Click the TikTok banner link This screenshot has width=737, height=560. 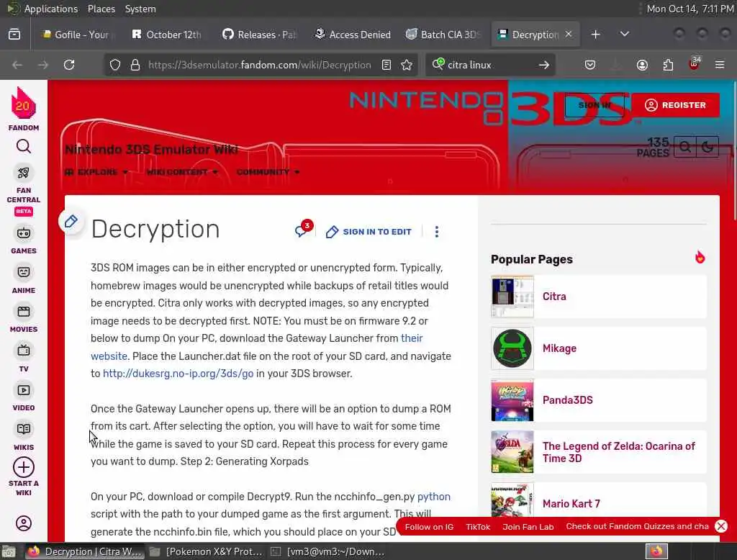point(478,527)
